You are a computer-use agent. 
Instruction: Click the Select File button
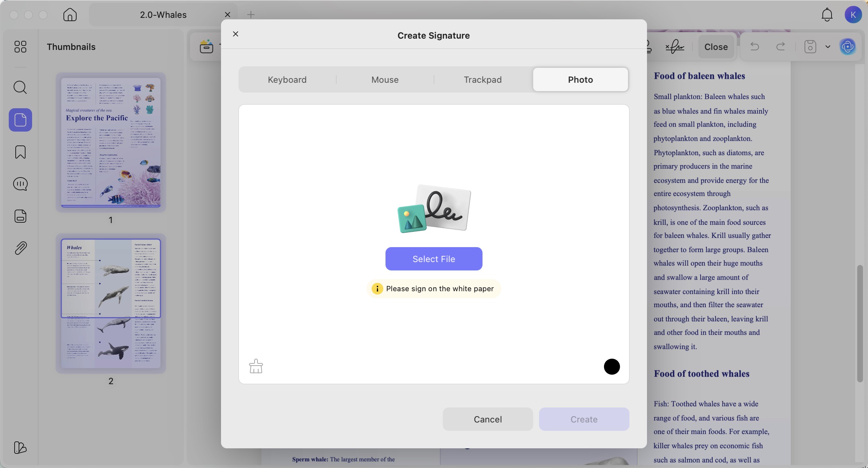pos(434,259)
